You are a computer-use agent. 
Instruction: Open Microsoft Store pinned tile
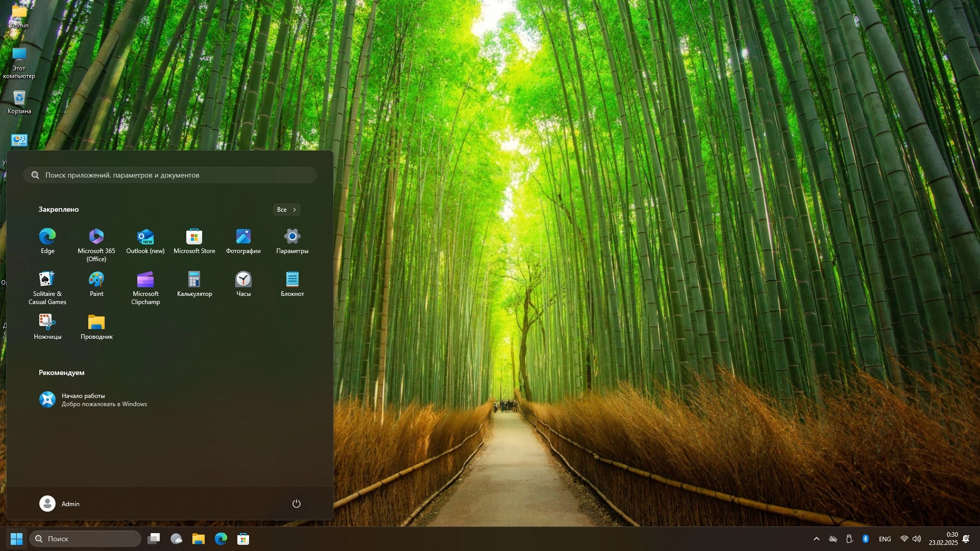coord(194,241)
